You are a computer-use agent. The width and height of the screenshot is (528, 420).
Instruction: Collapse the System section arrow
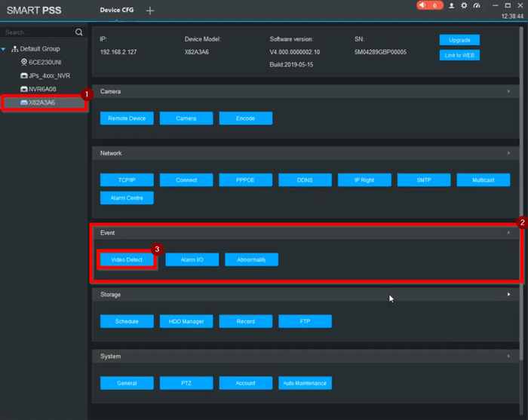click(509, 356)
